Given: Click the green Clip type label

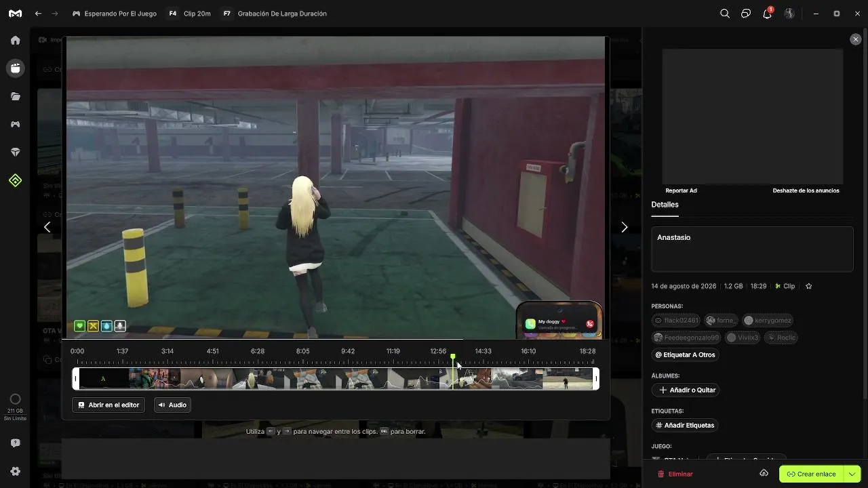Looking at the screenshot, I should click(785, 286).
